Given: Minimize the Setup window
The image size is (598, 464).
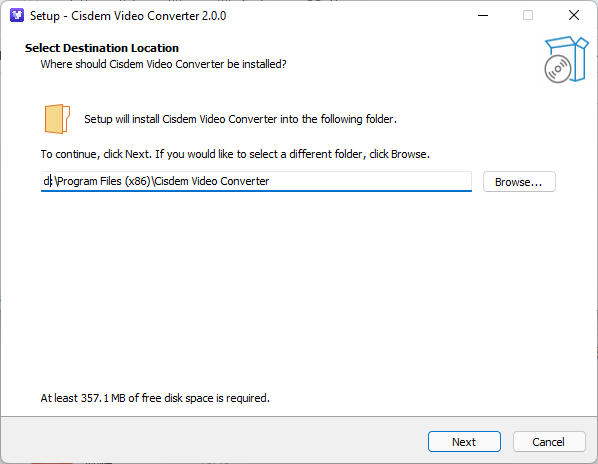Looking at the screenshot, I should click(483, 16).
